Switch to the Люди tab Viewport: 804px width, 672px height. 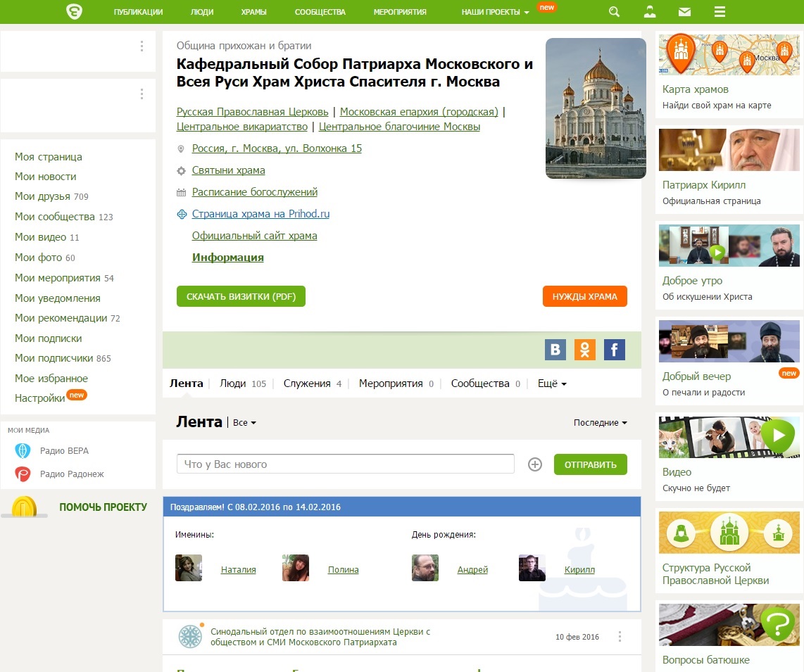pos(233,383)
